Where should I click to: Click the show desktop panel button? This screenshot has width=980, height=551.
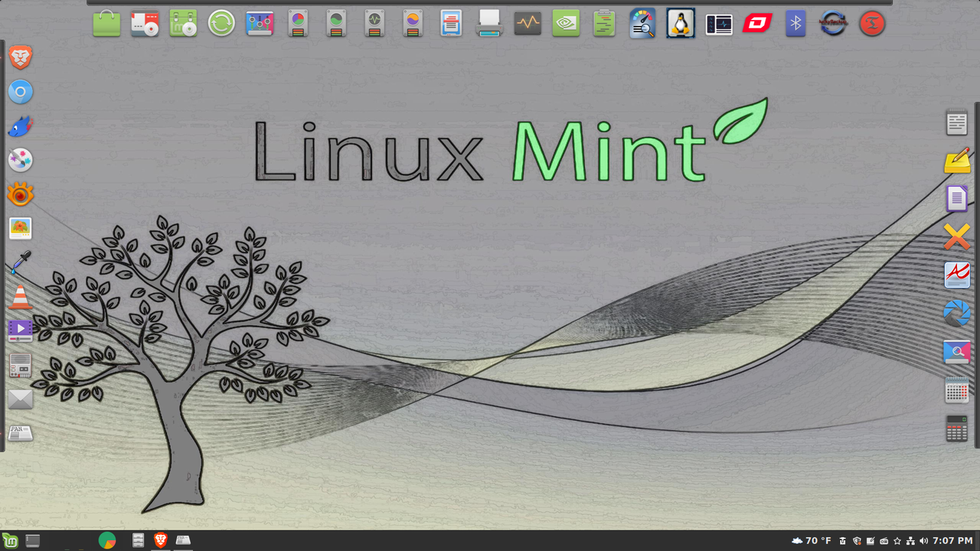pos(32,540)
